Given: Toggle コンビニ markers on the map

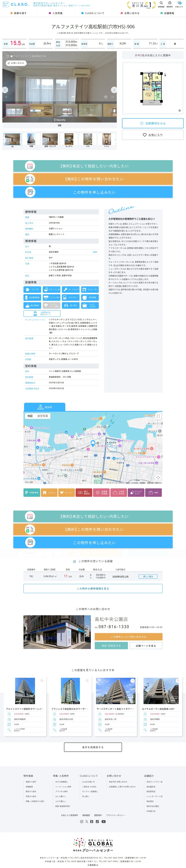Looking at the screenshot, I should 49,493.
